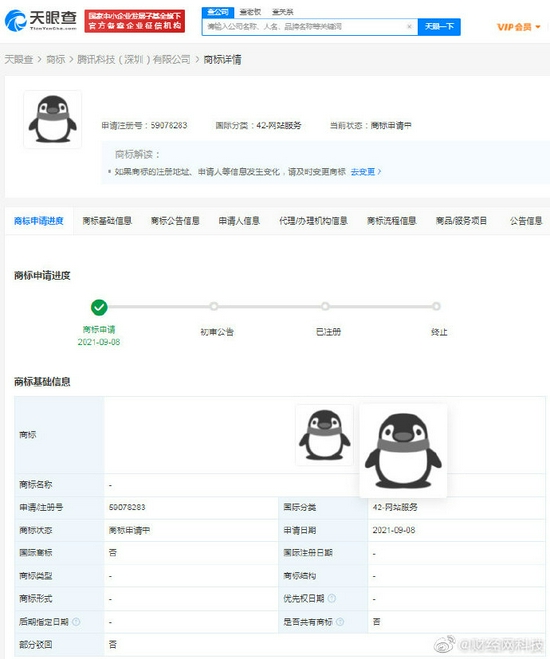Screen dimensions: 550x659
Task: Clear search box with the X icon
Action: 409,26
